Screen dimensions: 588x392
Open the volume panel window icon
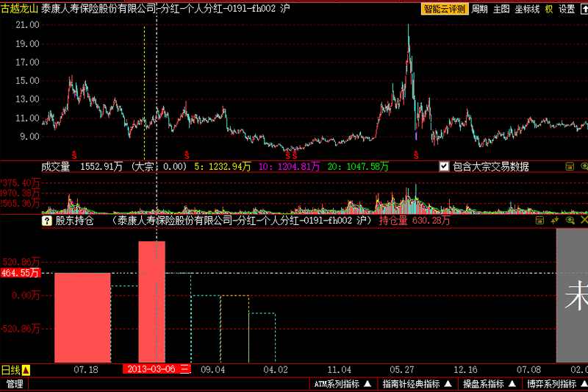point(570,167)
